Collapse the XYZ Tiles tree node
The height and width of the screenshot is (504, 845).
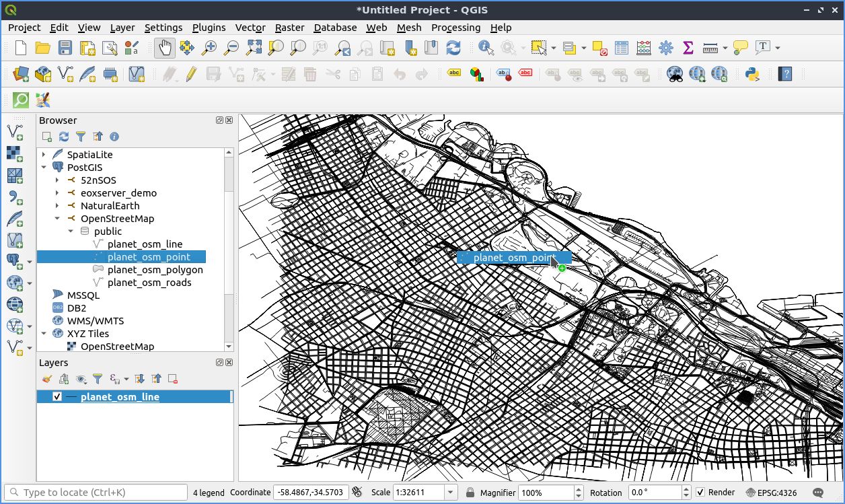pos(44,334)
